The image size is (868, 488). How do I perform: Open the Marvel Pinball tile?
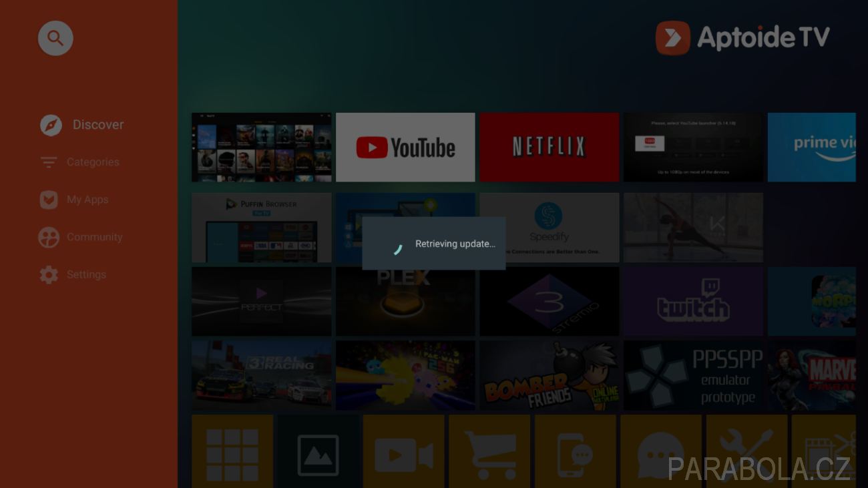(x=811, y=375)
